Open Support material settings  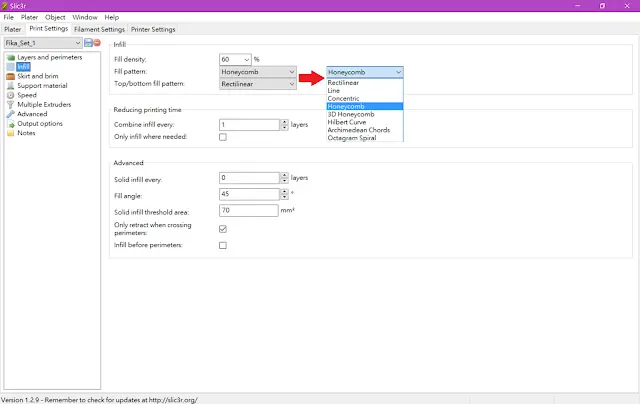(x=42, y=86)
